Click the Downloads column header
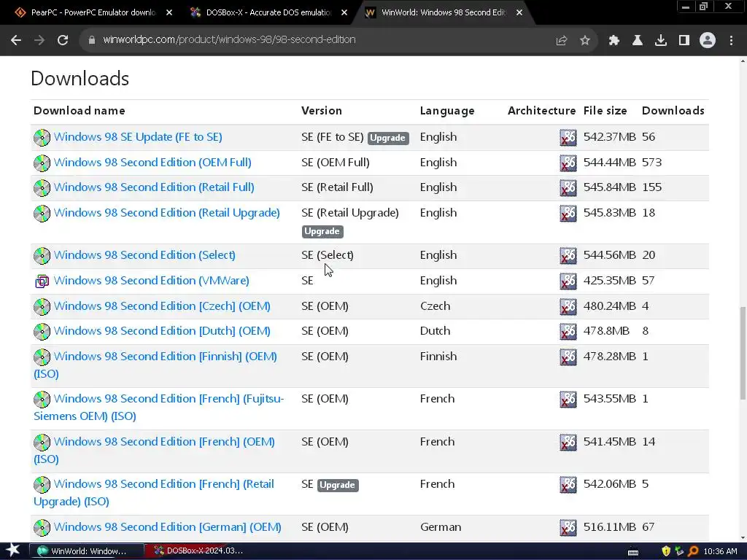Viewport: 747px width, 560px height. (673, 111)
